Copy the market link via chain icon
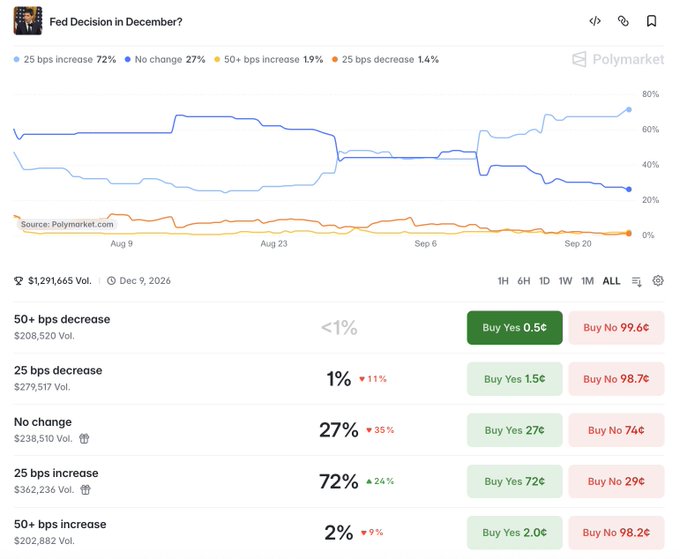The image size is (680, 559). [x=623, y=21]
